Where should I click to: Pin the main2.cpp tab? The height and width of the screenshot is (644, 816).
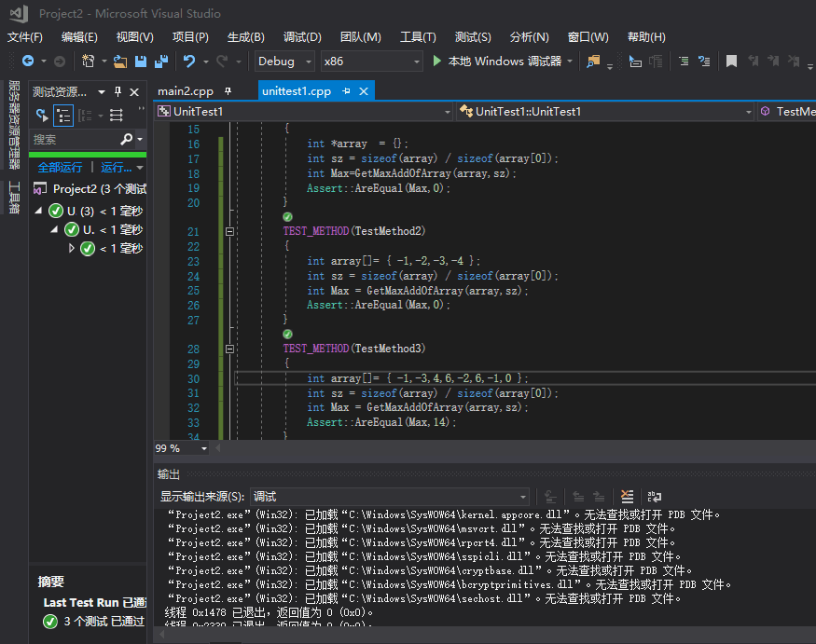click(x=228, y=91)
